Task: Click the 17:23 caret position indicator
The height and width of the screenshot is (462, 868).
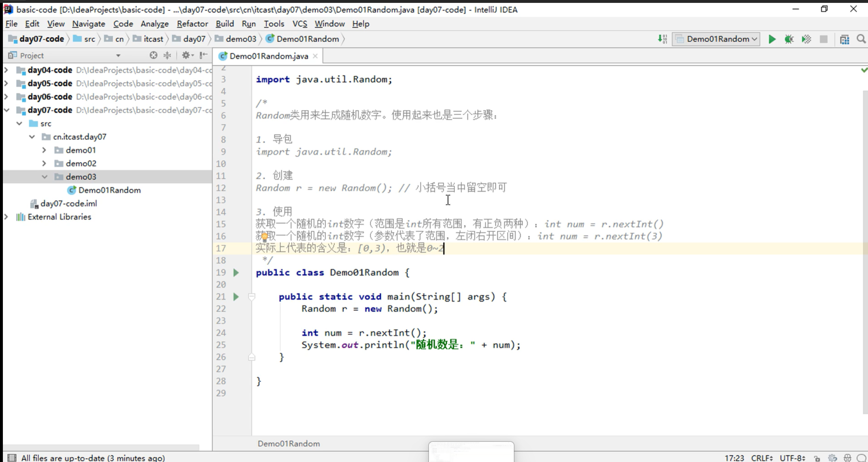Action: [x=734, y=458]
